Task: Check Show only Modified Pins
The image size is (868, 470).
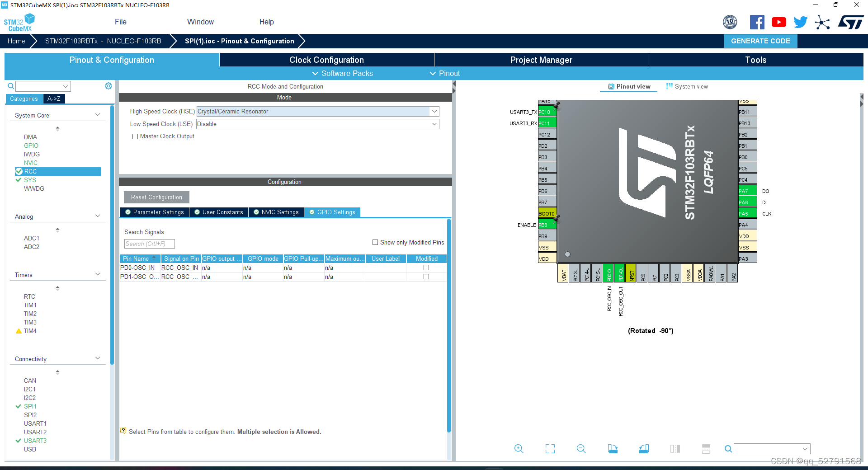Action: pos(375,243)
